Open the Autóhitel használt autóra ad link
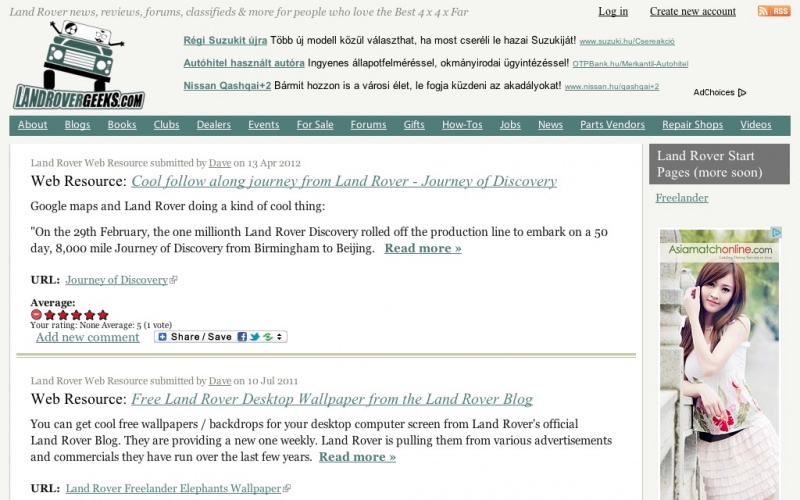 click(x=244, y=63)
